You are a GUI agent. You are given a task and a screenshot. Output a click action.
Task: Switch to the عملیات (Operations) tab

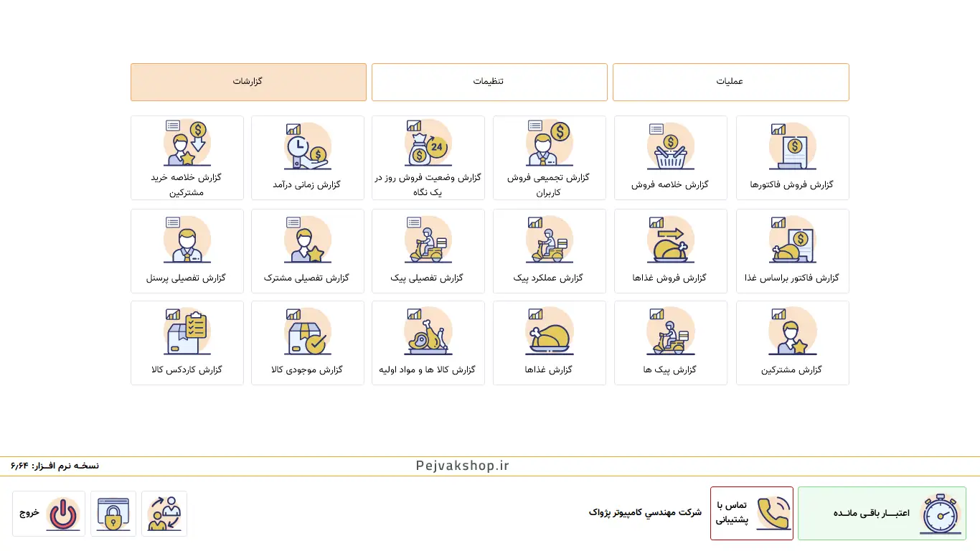tap(730, 82)
